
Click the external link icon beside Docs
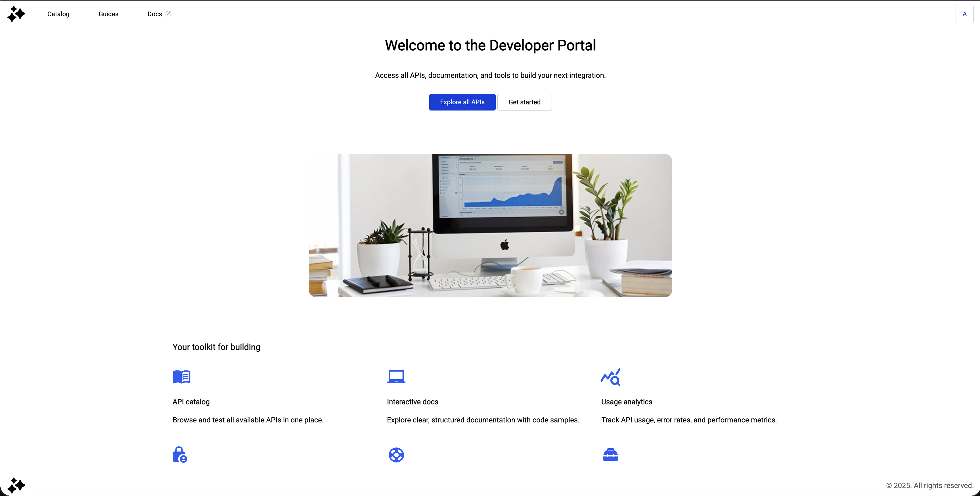click(168, 14)
